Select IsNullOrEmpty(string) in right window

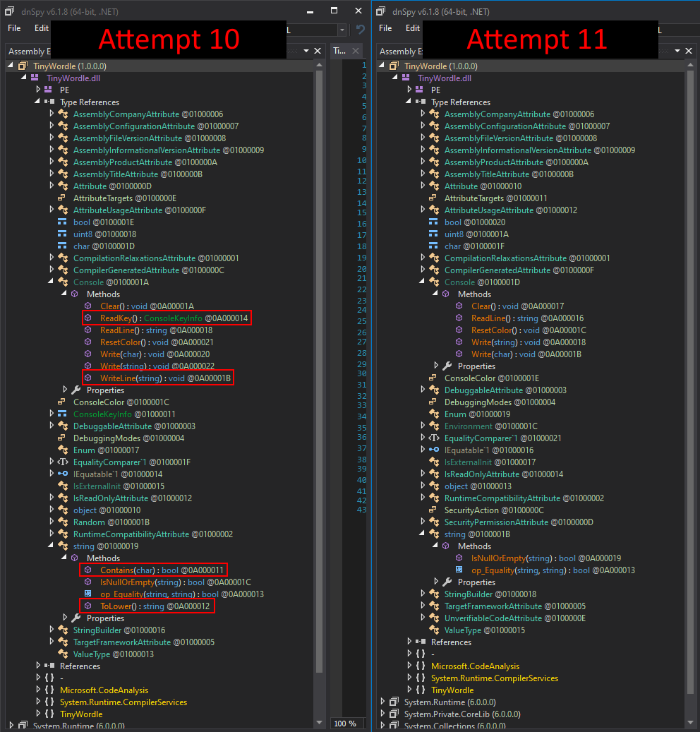click(546, 558)
